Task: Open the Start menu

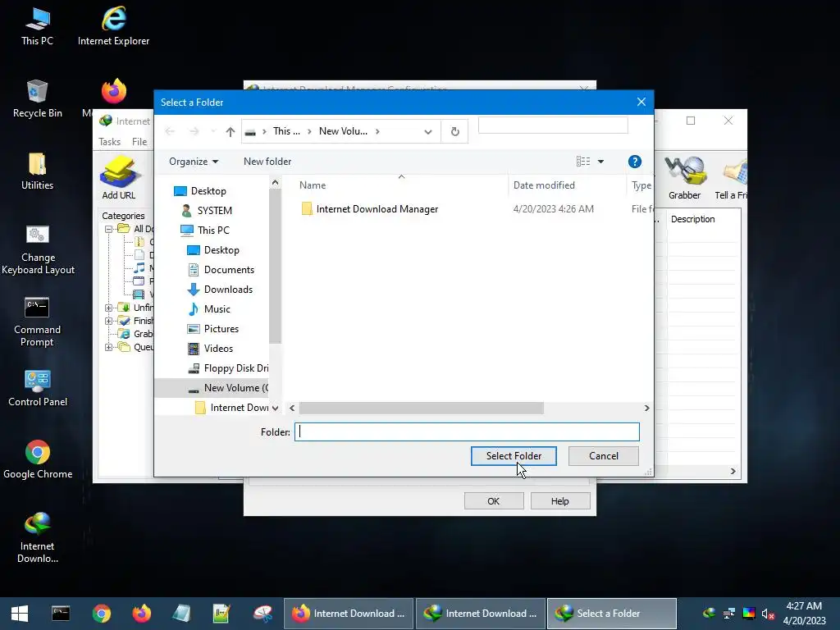Action: [20, 614]
